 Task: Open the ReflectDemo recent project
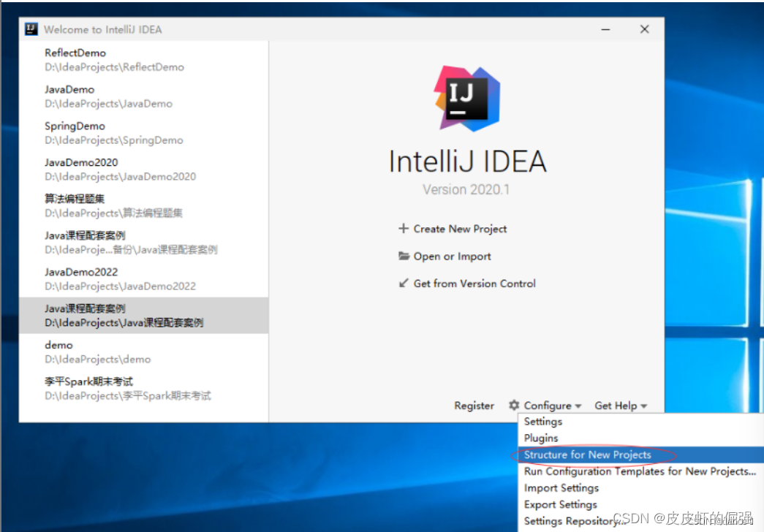[x=144, y=60]
